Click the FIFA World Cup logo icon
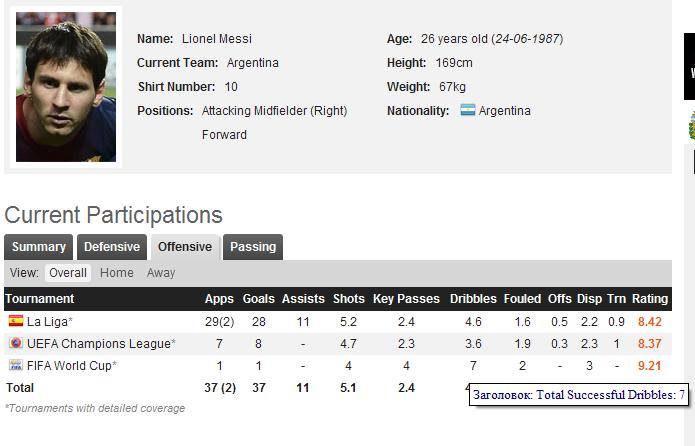The width and height of the screenshot is (695, 446). [x=16, y=365]
